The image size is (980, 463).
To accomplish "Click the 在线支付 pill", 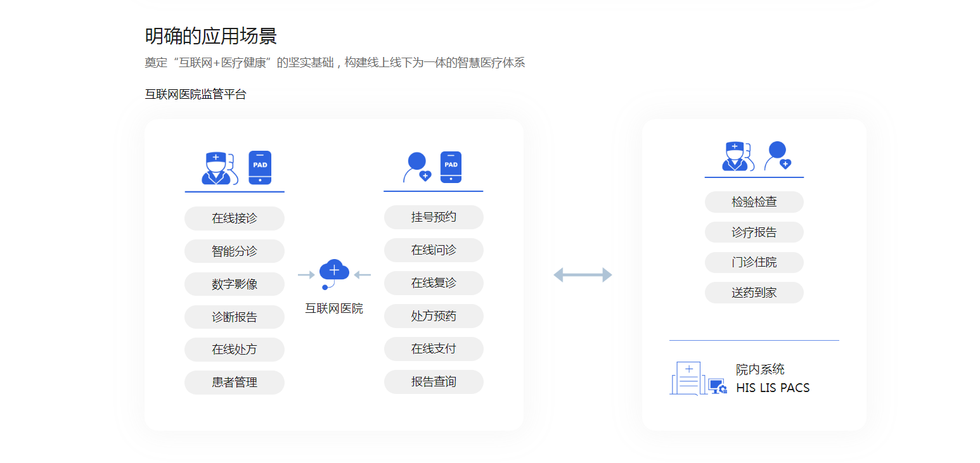I will [434, 349].
